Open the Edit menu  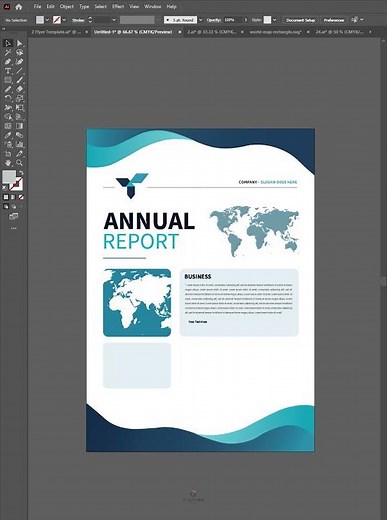coord(50,6)
